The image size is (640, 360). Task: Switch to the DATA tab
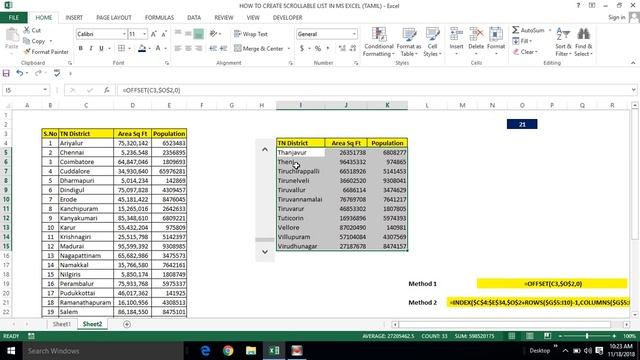pyautogui.click(x=194, y=18)
